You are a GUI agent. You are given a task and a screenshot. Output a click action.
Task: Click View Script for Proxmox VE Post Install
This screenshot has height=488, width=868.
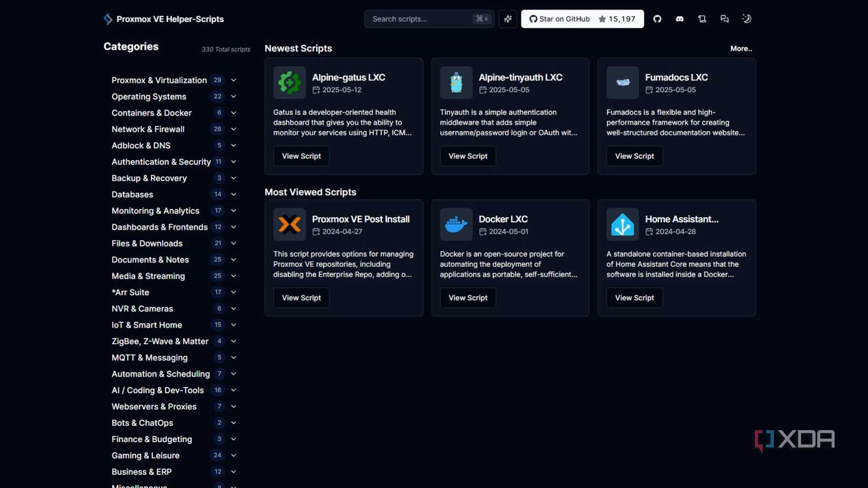[301, 298]
